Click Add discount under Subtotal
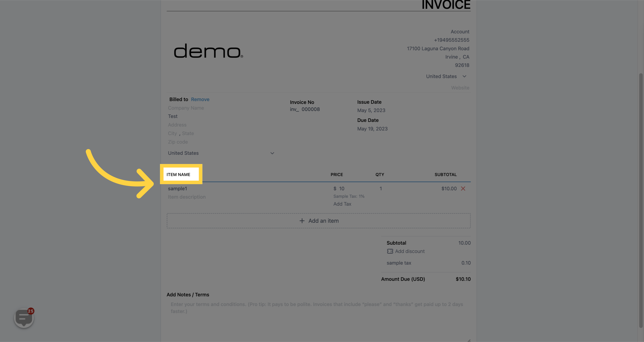 pyautogui.click(x=410, y=251)
